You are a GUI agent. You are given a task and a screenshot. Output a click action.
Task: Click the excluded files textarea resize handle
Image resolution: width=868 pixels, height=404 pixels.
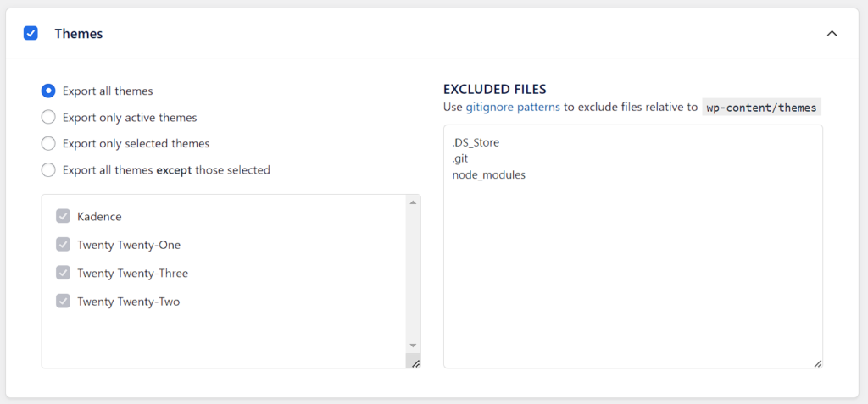pos(817,362)
